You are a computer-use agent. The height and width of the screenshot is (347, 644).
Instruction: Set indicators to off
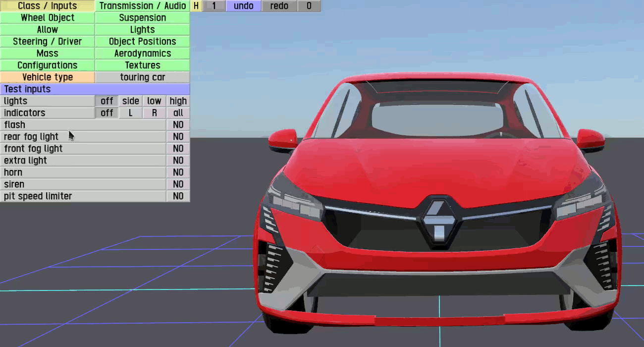click(107, 113)
